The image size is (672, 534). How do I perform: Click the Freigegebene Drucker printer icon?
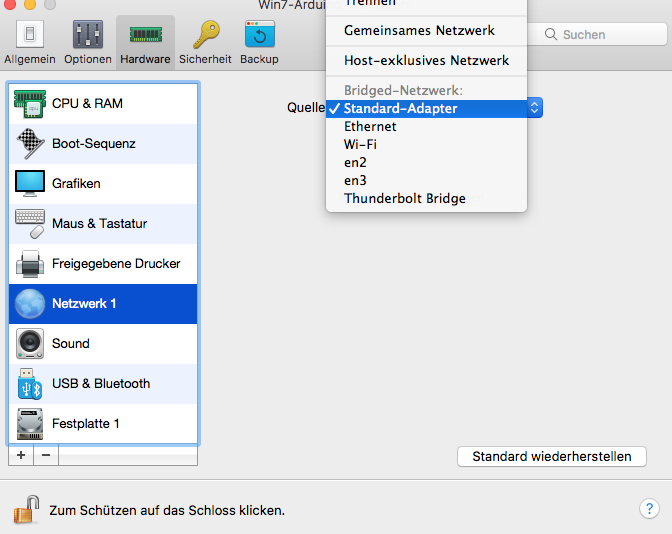(30, 264)
